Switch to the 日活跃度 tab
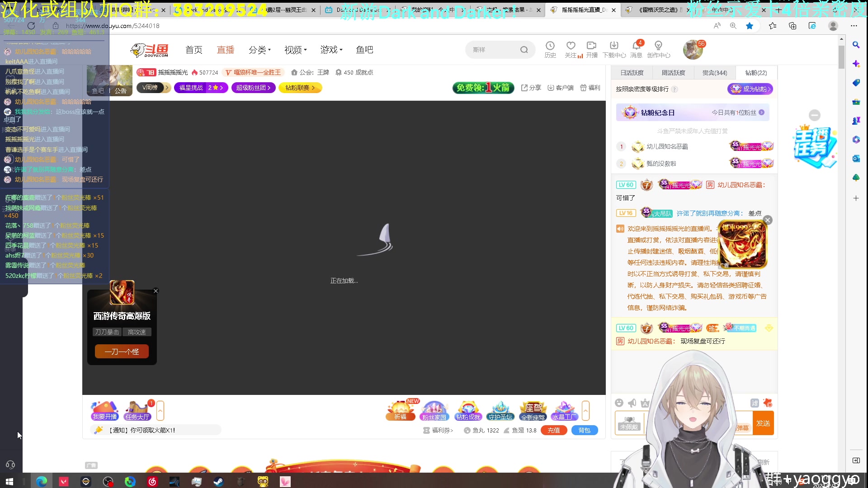The width and height of the screenshot is (868, 488). click(632, 73)
